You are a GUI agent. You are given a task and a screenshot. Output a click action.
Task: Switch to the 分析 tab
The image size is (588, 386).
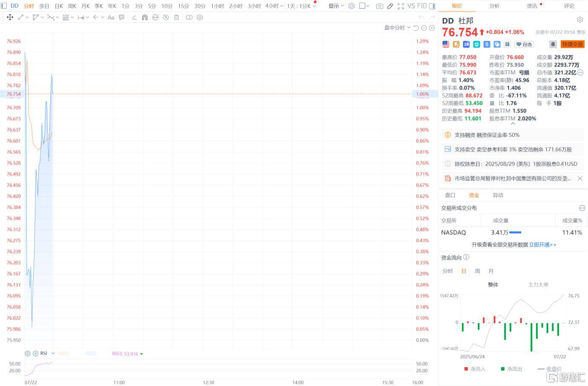pos(495,6)
